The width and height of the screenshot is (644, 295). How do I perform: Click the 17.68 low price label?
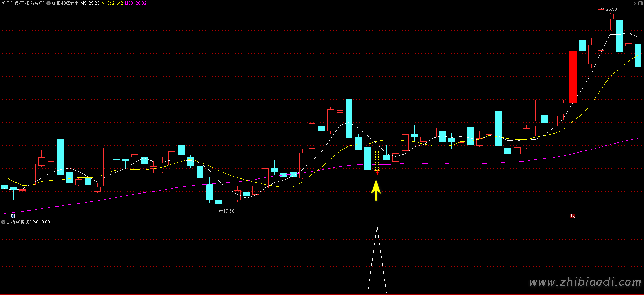click(229, 211)
